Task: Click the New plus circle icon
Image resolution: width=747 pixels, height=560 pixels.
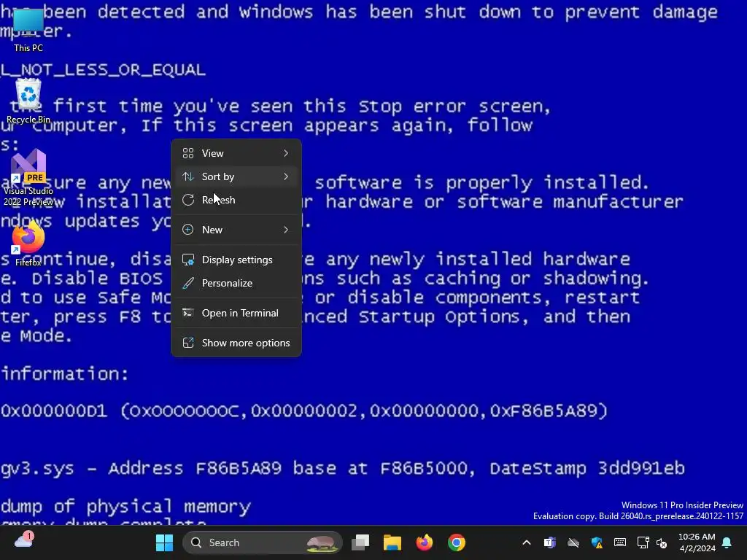Action: [188, 230]
